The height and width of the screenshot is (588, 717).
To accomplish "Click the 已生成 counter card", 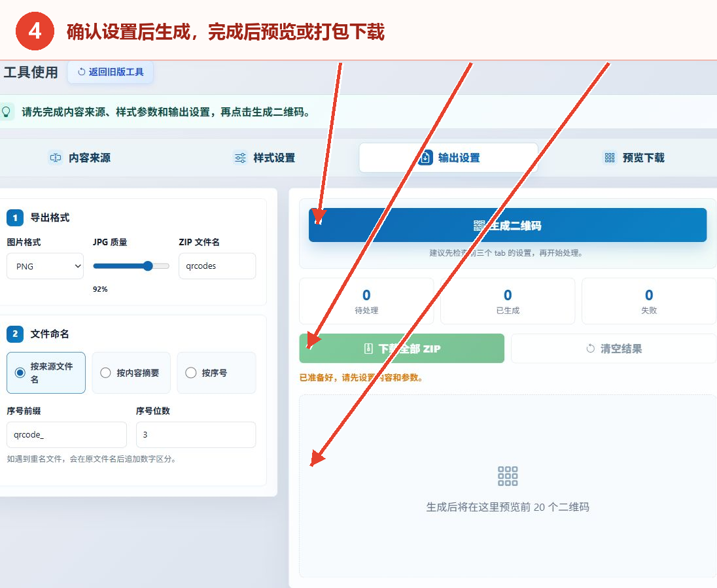I will tap(508, 301).
